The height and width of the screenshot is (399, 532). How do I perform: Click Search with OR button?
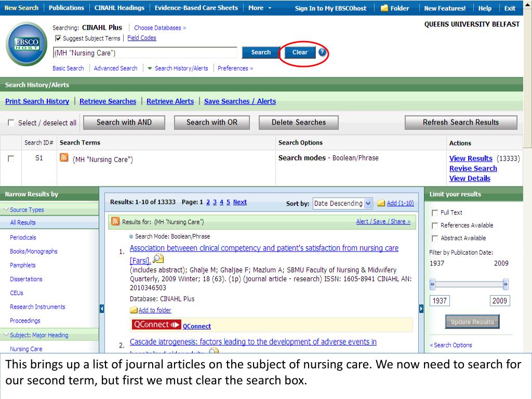(212, 123)
